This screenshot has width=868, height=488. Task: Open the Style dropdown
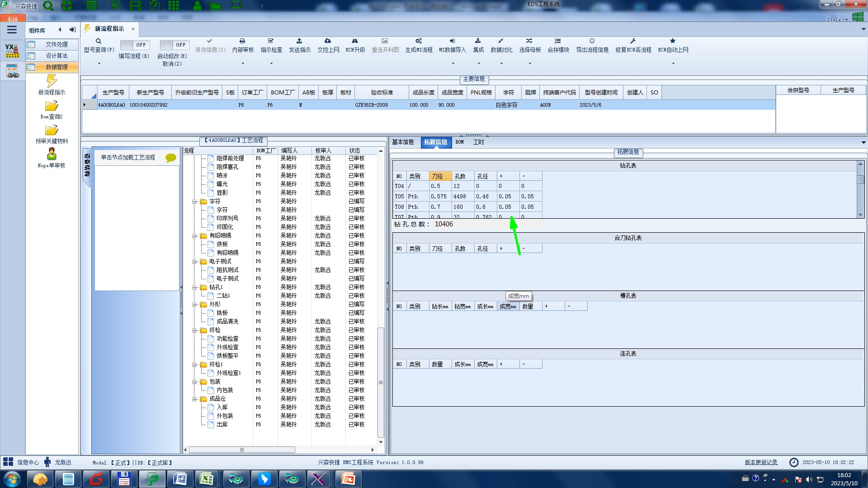(837, 19)
